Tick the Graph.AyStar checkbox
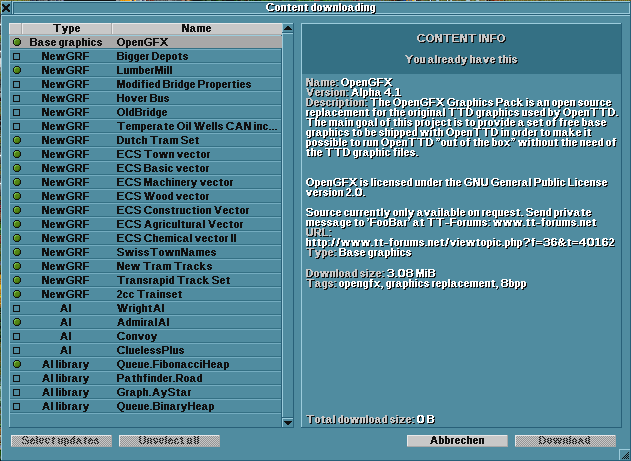The image size is (631, 461). click(x=16, y=393)
